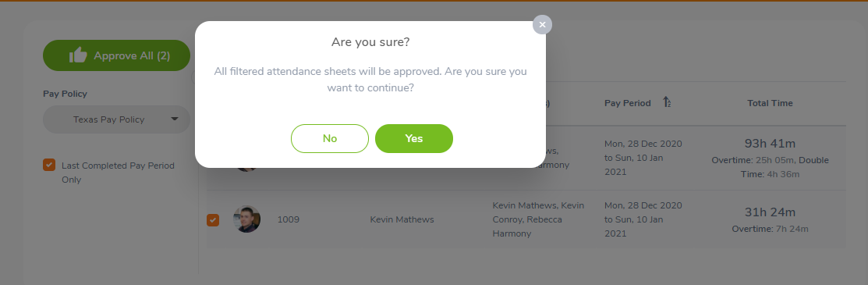
Task: Select employee ID 1009
Action: (289, 219)
